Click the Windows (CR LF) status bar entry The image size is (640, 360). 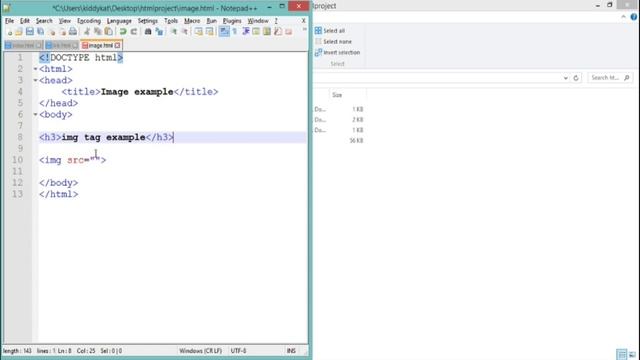200,351
